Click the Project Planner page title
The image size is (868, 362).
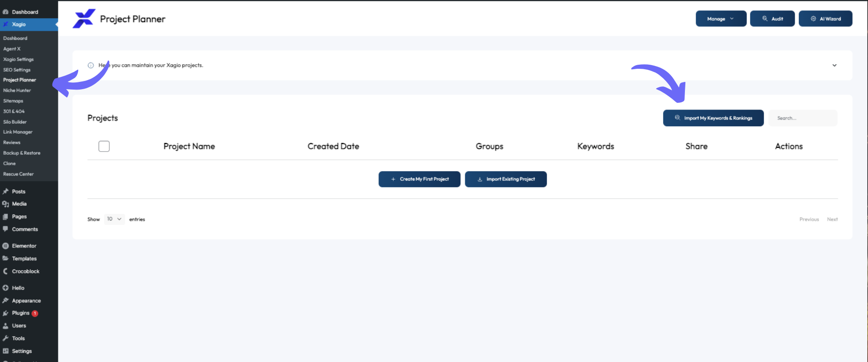(133, 19)
